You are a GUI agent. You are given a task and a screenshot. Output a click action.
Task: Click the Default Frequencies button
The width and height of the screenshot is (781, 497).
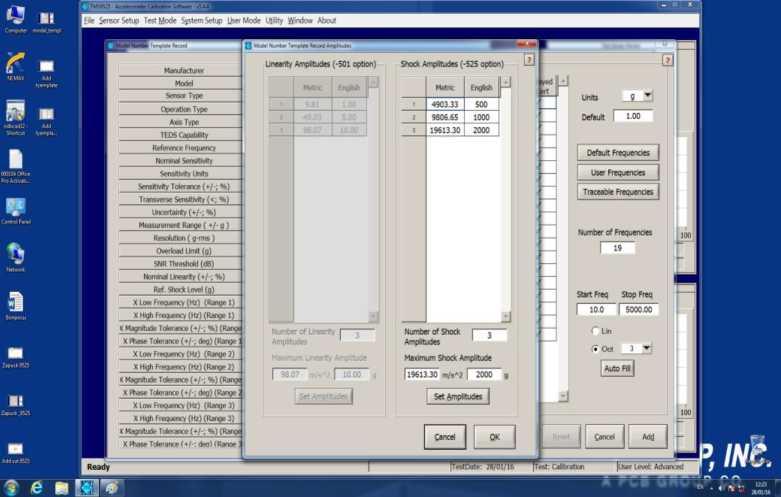click(x=618, y=153)
